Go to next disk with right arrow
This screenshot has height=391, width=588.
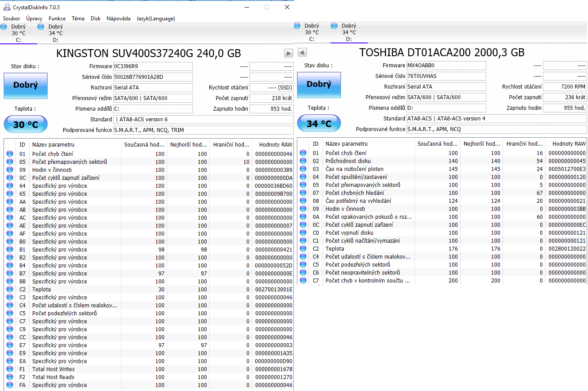[x=288, y=53]
